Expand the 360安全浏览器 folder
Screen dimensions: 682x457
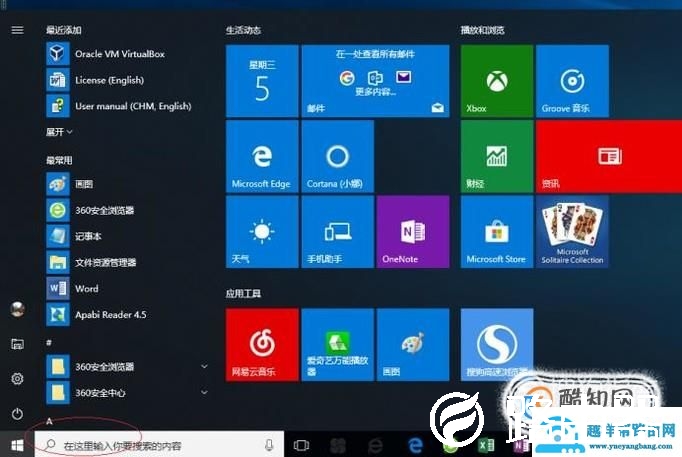(x=204, y=367)
